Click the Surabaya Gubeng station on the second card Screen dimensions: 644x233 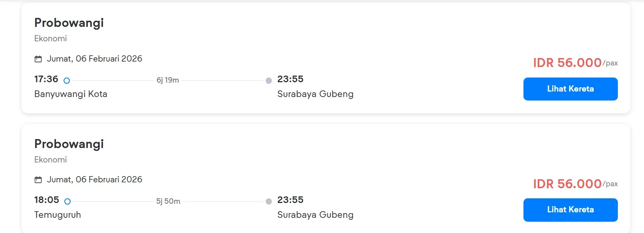tap(315, 215)
